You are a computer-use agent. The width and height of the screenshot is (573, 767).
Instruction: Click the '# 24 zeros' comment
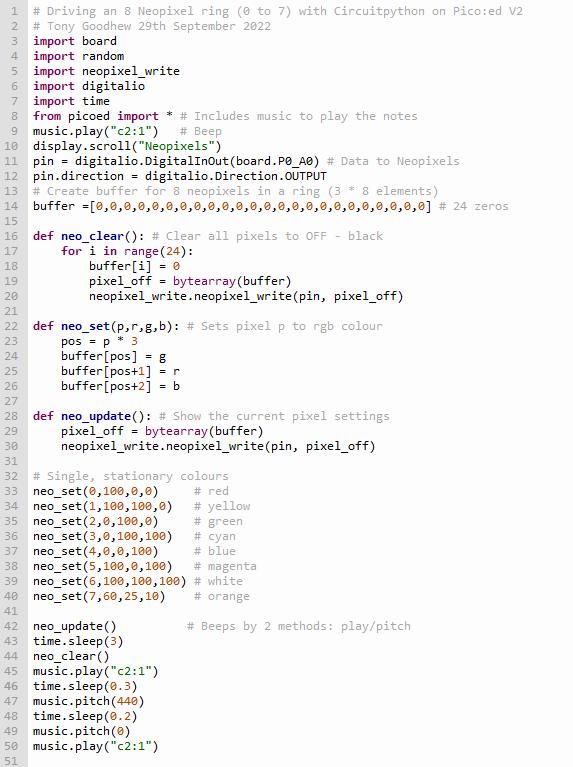474,206
